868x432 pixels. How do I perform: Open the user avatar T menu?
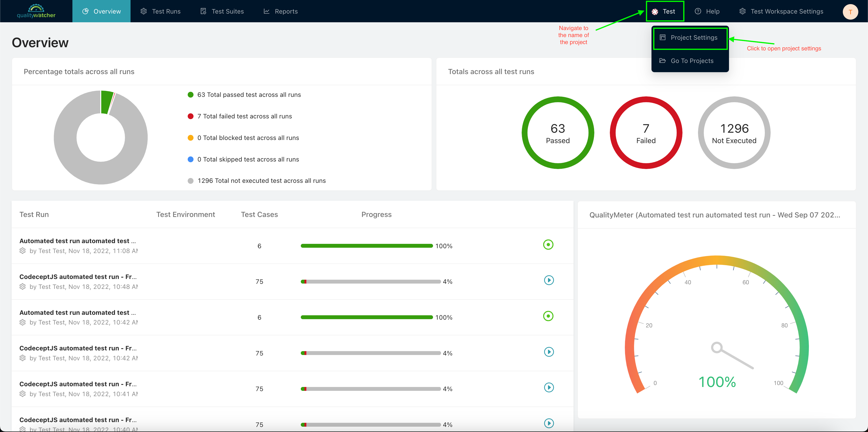point(850,12)
